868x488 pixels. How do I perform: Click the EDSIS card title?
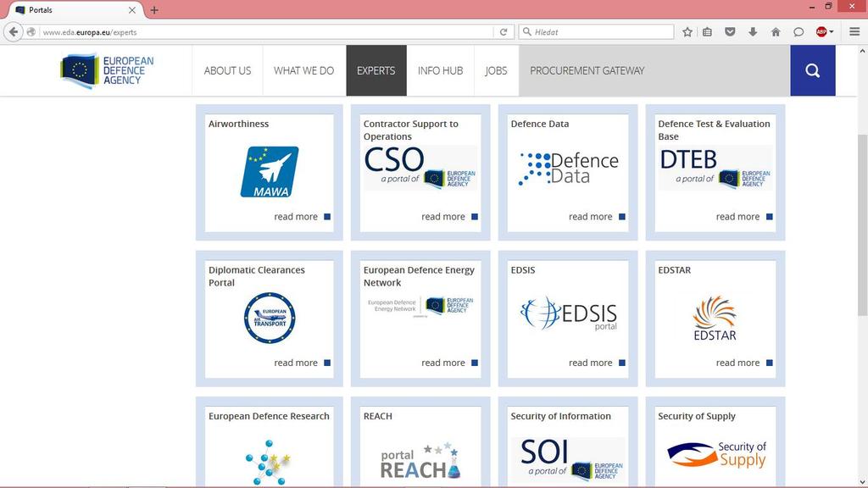522,270
